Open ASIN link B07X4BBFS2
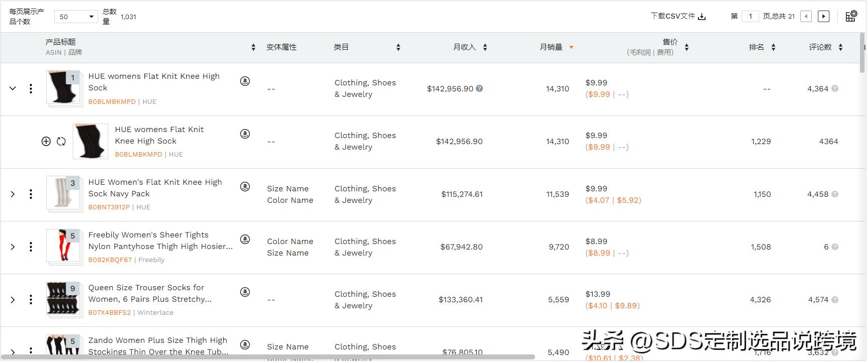868x363 pixels. pyautogui.click(x=109, y=312)
